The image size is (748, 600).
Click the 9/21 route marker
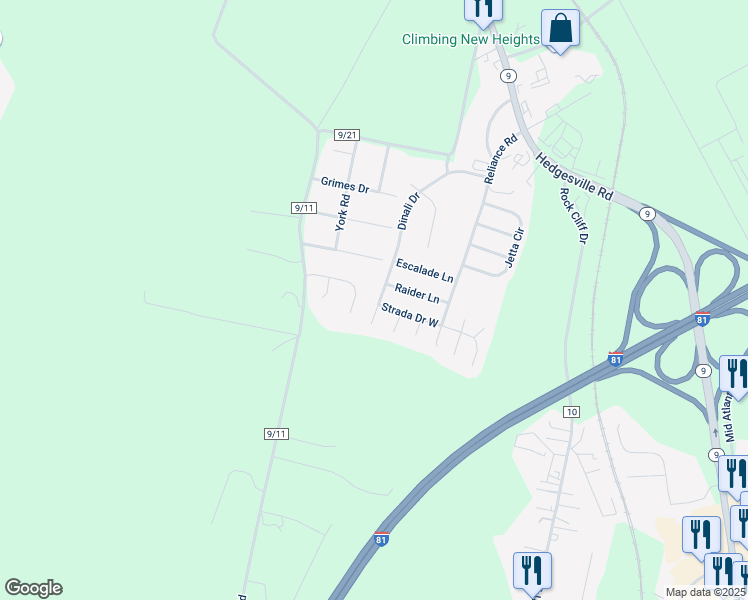coord(347,135)
